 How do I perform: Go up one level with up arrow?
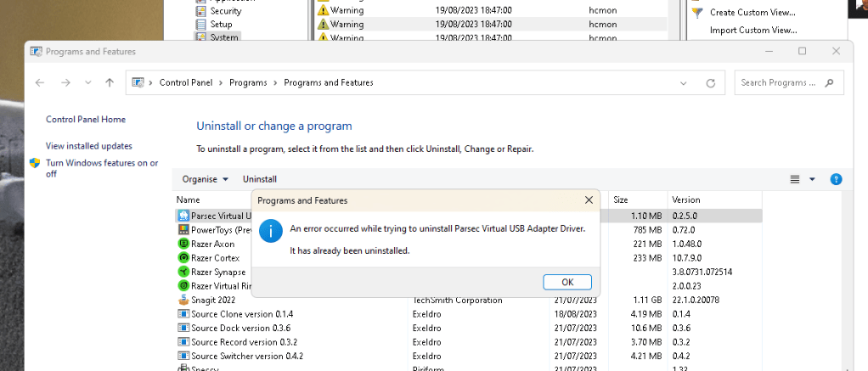110,82
